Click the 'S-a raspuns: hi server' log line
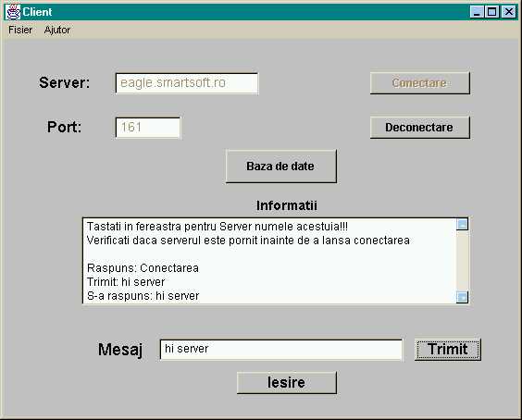Viewport: 522px width, 420px height. [x=143, y=296]
